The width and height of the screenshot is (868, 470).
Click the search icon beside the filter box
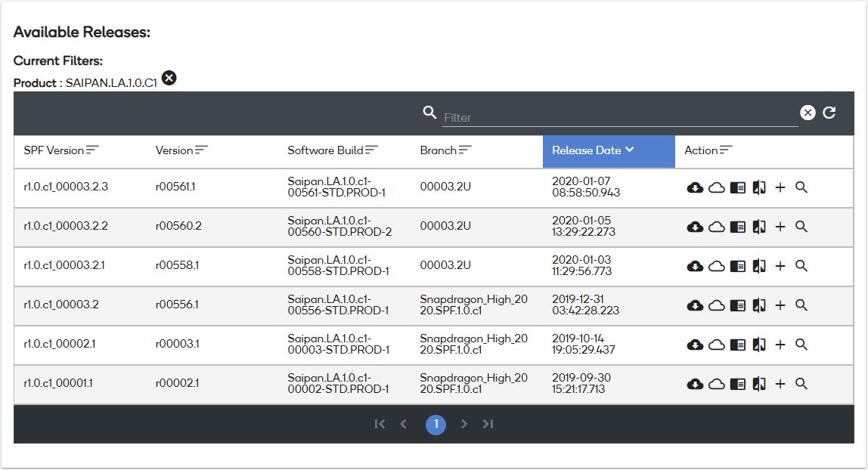429,113
